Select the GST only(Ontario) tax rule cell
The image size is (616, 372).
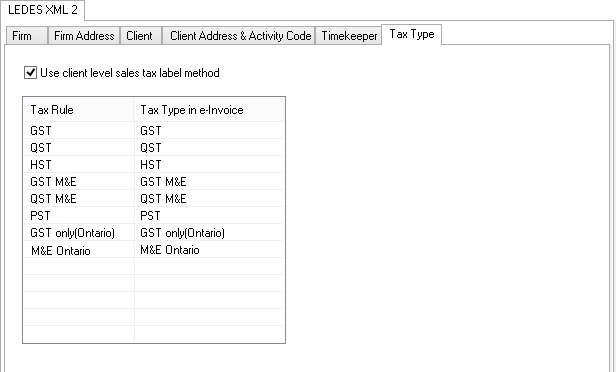point(79,233)
